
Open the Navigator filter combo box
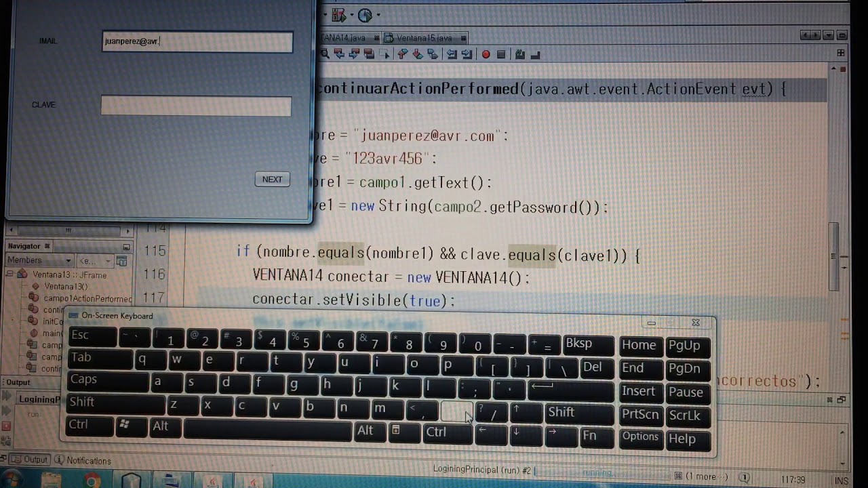click(95, 260)
